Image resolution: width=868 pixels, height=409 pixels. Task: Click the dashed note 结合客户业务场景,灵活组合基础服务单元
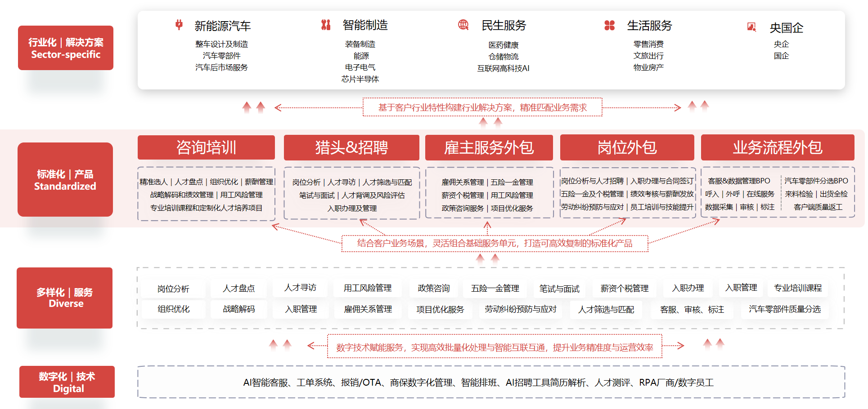(x=495, y=244)
